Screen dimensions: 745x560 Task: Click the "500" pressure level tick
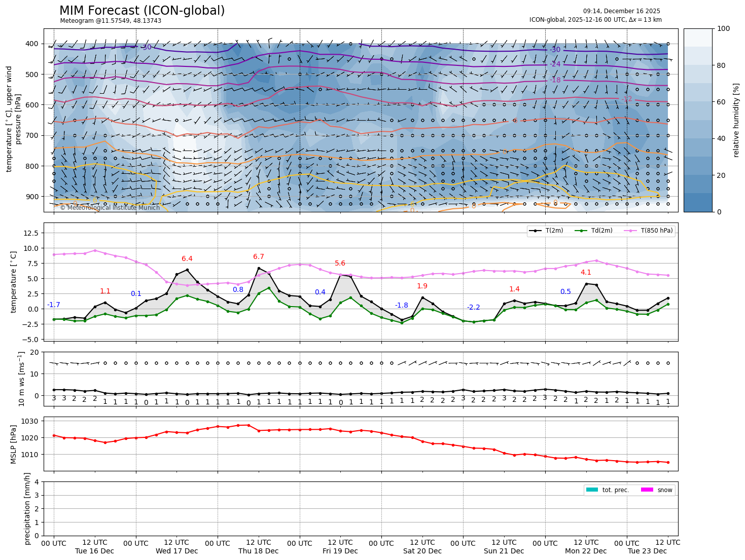coord(32,74)
